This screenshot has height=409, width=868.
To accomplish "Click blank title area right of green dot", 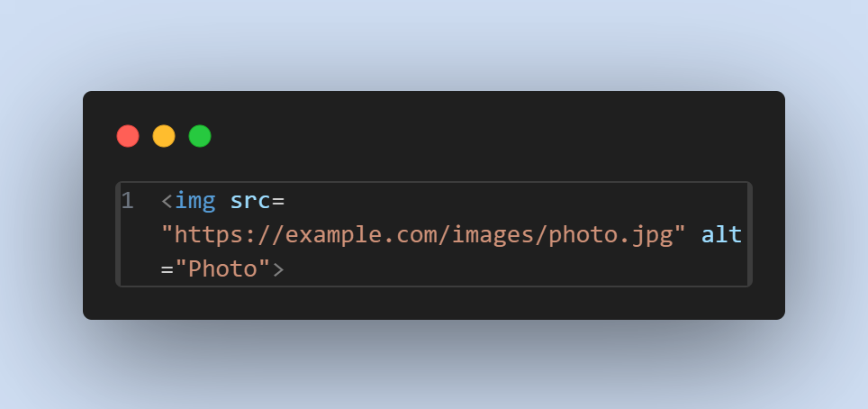I will click(x=493, y=136).
